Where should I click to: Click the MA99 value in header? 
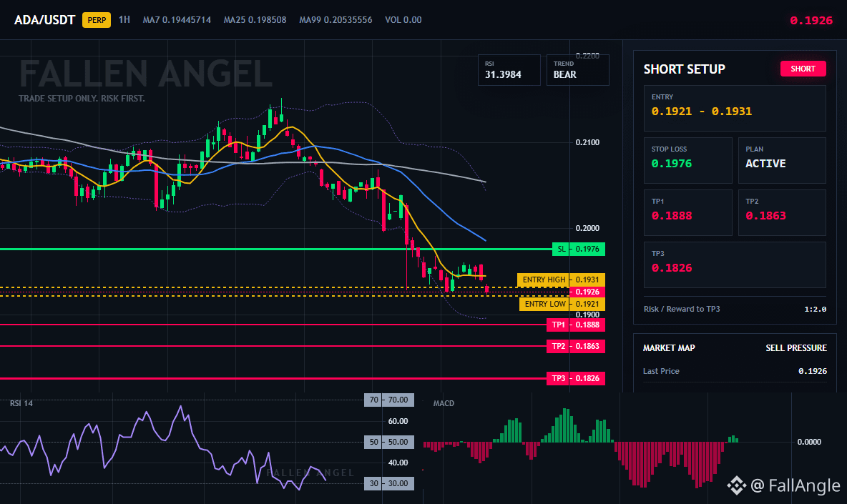click(336, 20)
